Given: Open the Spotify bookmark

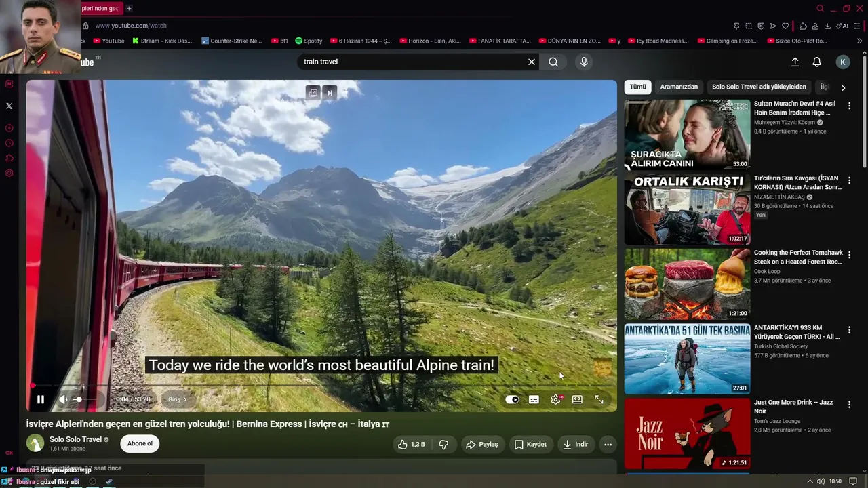Looking at the screenshot, I should click(309, 41).
